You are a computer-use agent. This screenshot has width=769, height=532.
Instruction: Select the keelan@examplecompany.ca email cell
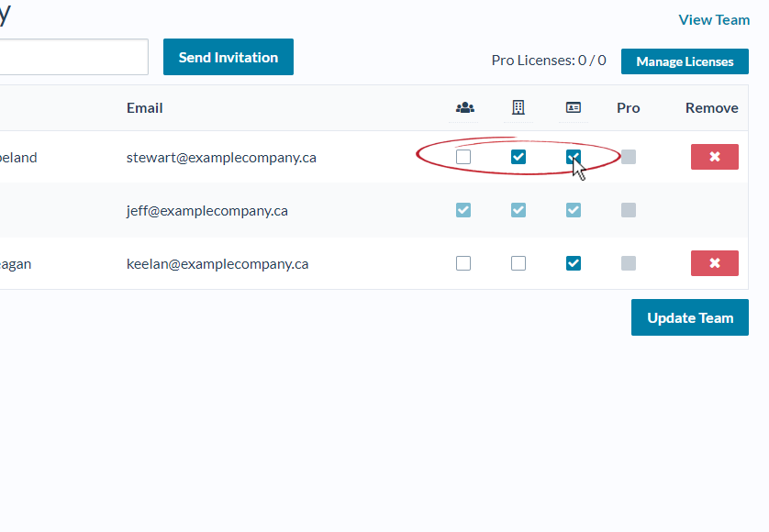[x=217, y=264]
